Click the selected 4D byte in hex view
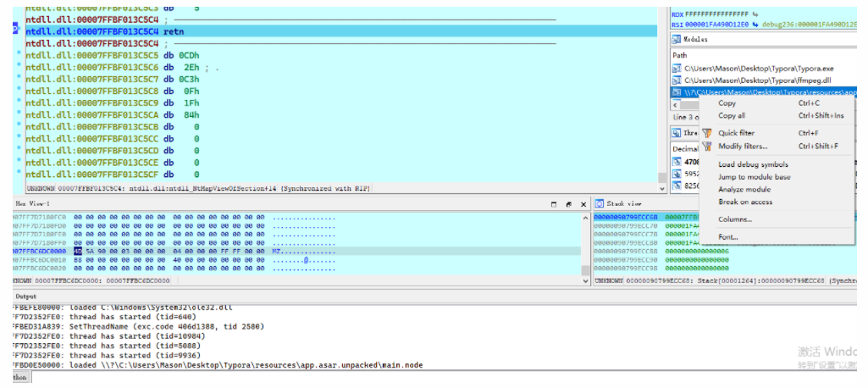 point(78,250)
